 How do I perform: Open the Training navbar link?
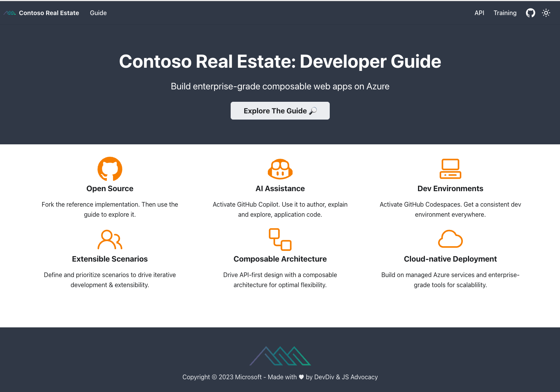(x=505, y=13)
